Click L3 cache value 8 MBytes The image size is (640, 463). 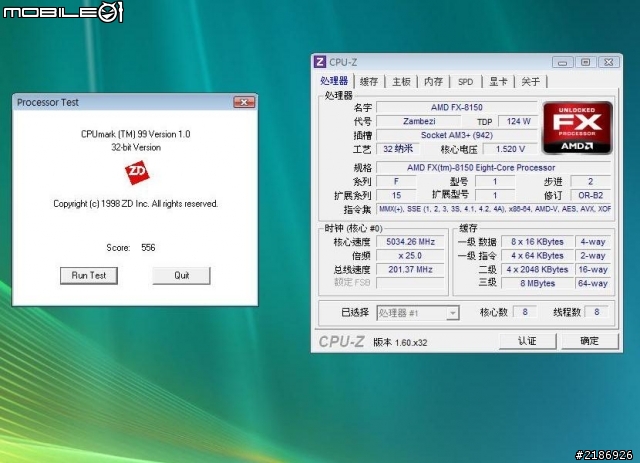(x=537, y=283)
